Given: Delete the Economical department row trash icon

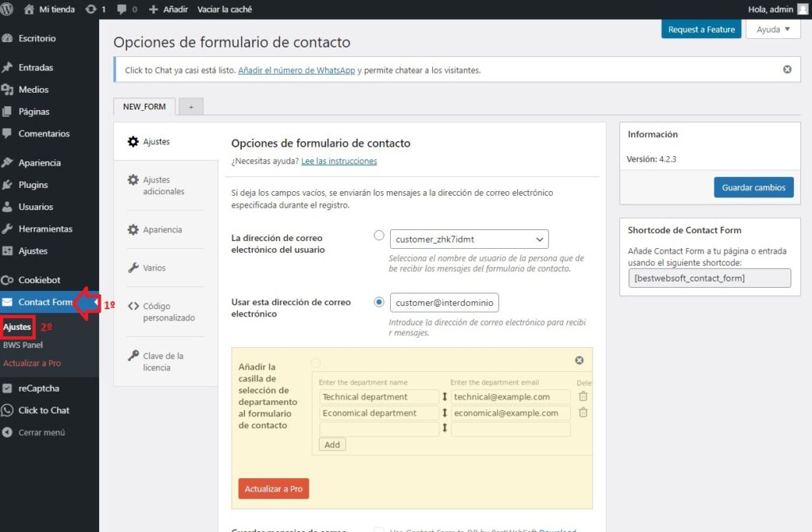Looking at the screenshot, I should click(583, 412).
